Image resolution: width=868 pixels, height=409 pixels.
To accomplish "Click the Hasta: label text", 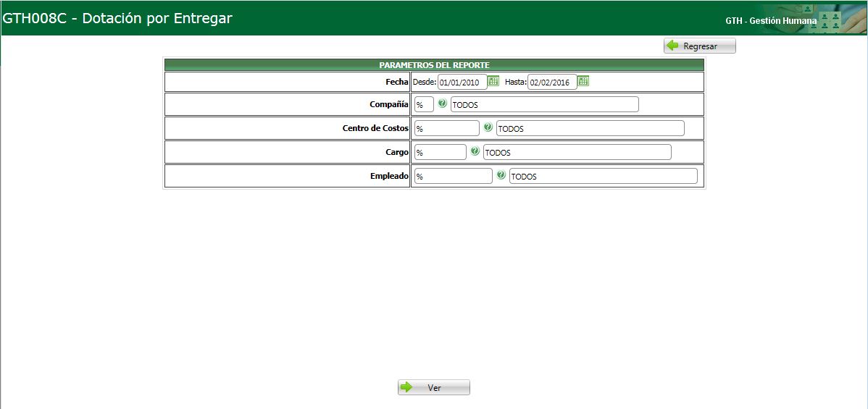I will [x=515, y=82].
